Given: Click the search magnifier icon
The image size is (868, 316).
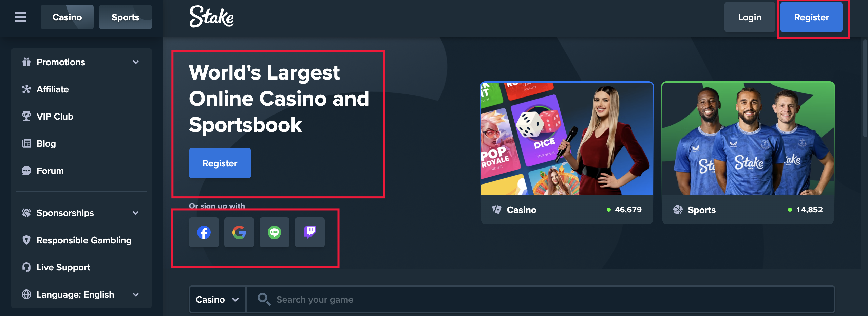Looking at the screenshot, I should pos(264,299).
